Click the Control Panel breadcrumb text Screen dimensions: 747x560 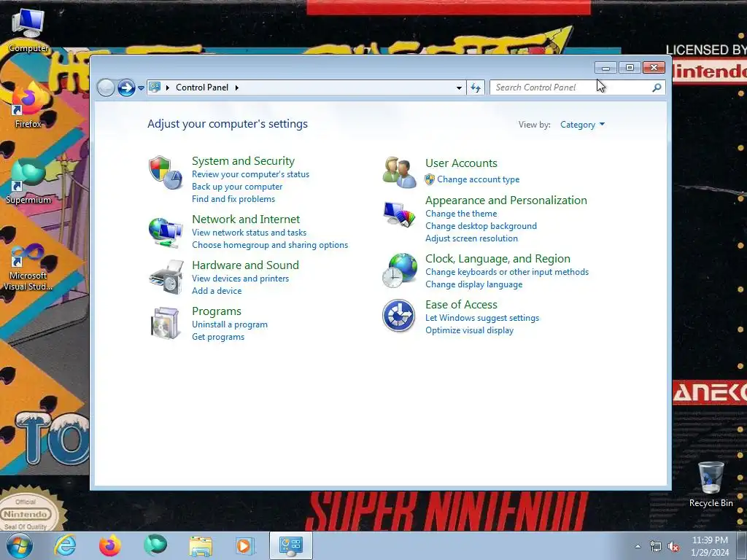click(202, 87)
